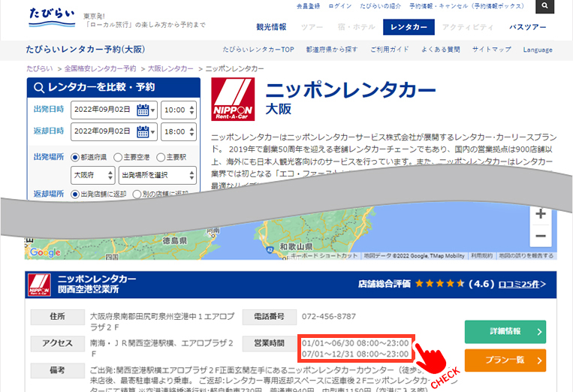Open the 観光情報 navigation tab

click(271, 27)
